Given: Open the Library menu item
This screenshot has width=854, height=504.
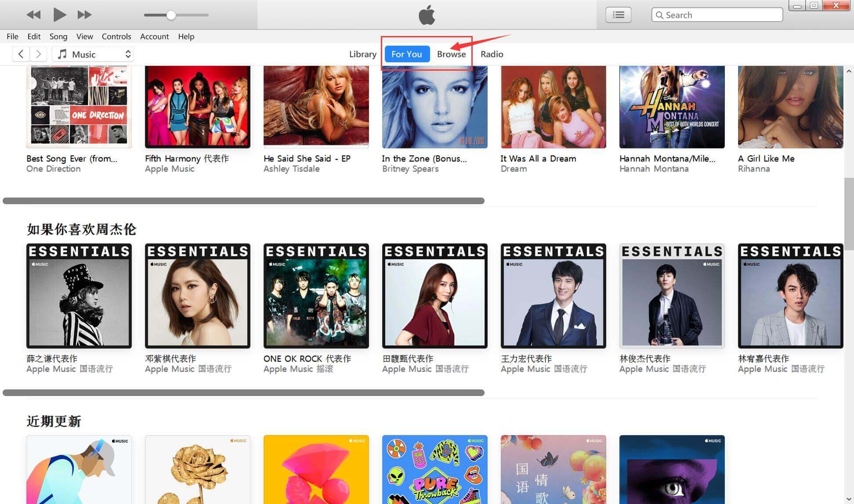Looking at the screenshot, I should [362, 54].
